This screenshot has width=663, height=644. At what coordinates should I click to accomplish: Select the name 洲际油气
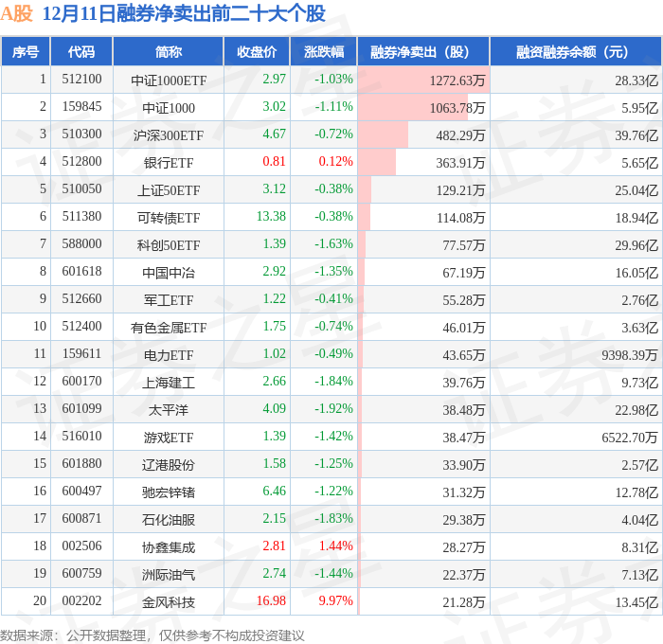169,575
